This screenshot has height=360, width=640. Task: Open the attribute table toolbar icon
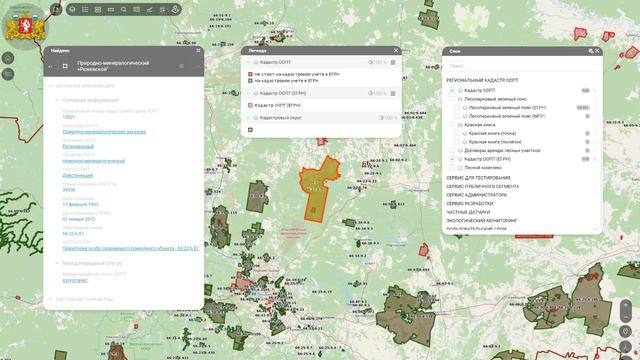coord(137,9)
